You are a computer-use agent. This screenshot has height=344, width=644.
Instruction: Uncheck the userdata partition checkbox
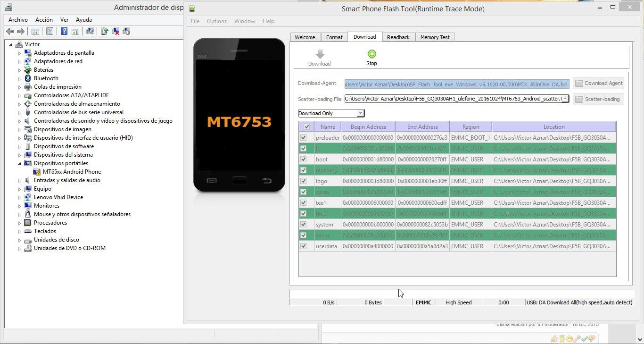point(304,246)
